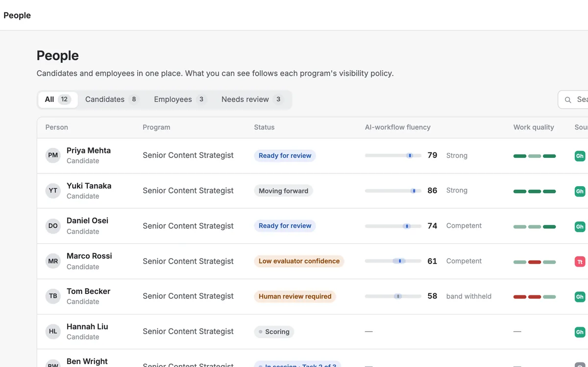Click the magnifying glass search icon

point(568,100)
